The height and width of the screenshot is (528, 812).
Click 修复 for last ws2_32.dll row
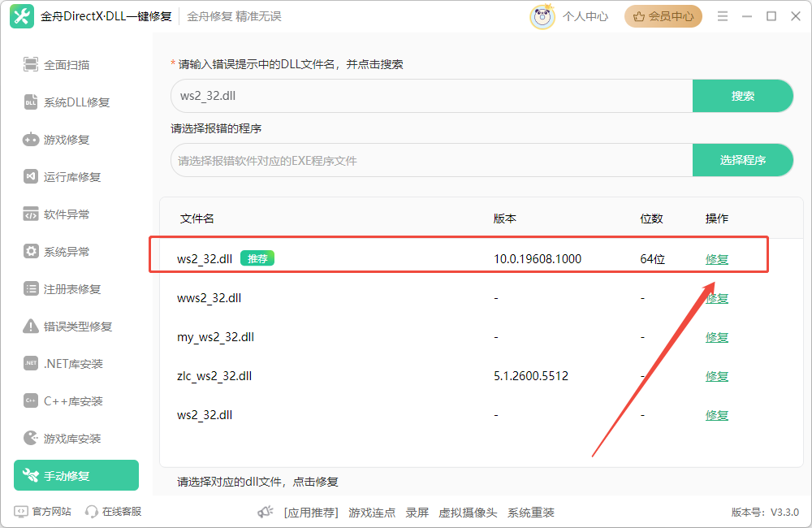[x=717, y=414]
